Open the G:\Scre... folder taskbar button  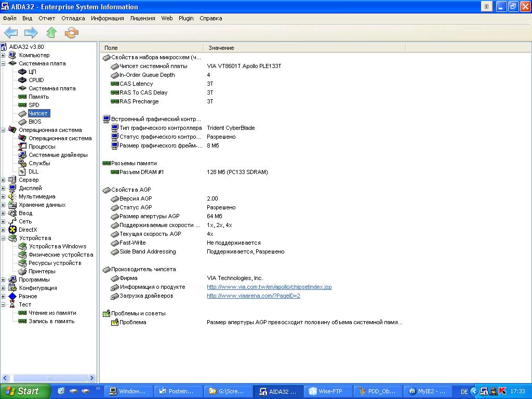click(228, 392)
